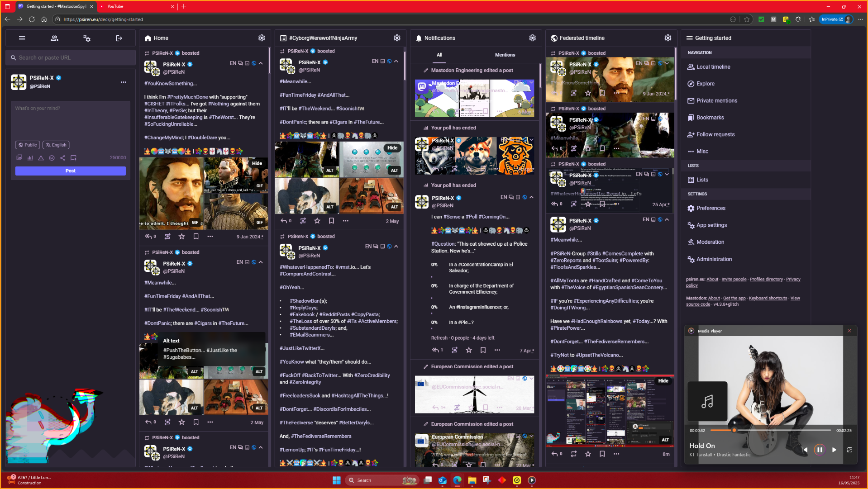Expand Notifications column settings gear
Screen dimensions: 868x489
(532, 38)
